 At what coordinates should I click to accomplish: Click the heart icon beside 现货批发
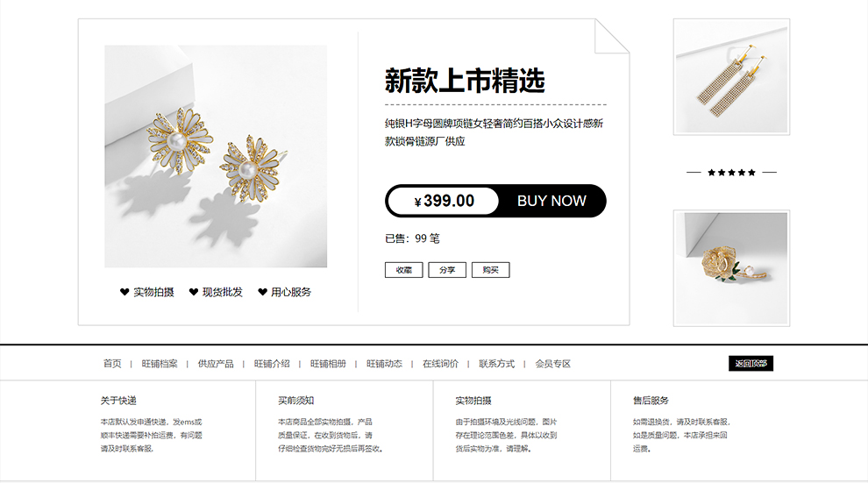tap(193, 292)
